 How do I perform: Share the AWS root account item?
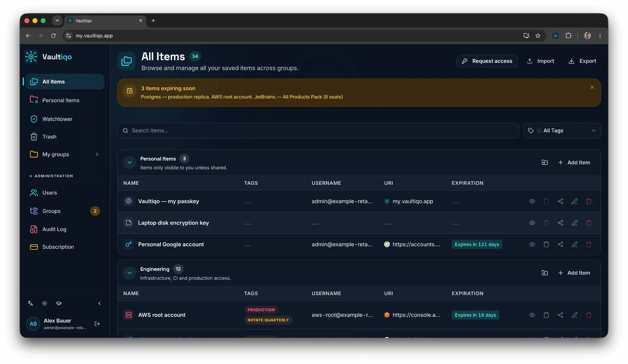tap(560, 315)
